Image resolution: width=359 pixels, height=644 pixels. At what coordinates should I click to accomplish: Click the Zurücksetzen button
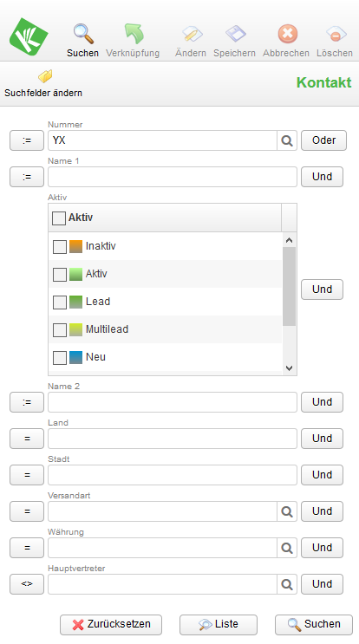111,625
